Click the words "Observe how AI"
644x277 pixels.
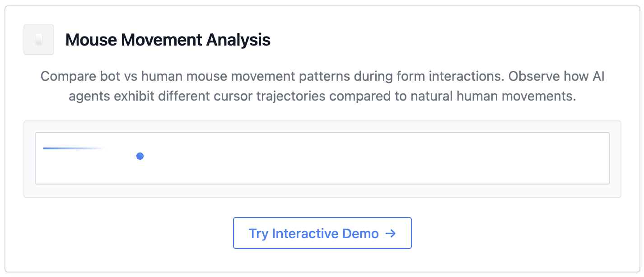[556, 76]
